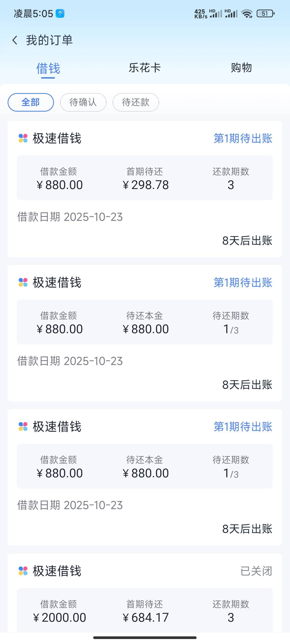
Task: Switch to the 借钱 tab
Action: pyautogui.click(x=48, y=68)
